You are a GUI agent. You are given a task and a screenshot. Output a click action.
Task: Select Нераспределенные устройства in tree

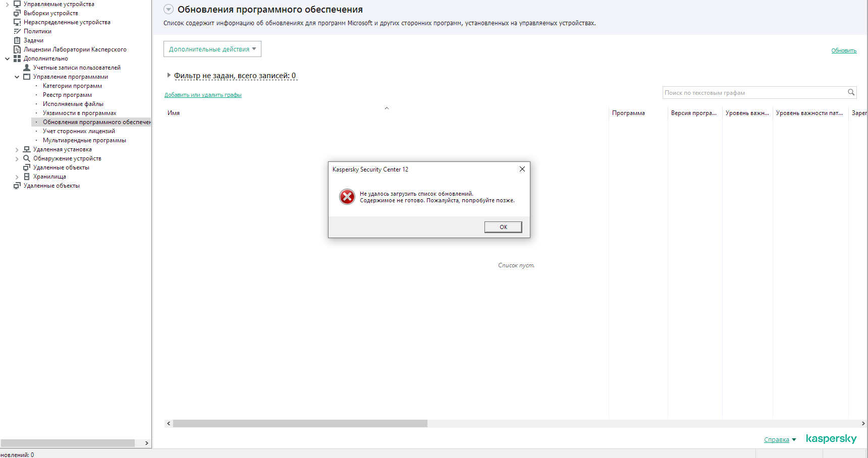click(x=67, y=22)
